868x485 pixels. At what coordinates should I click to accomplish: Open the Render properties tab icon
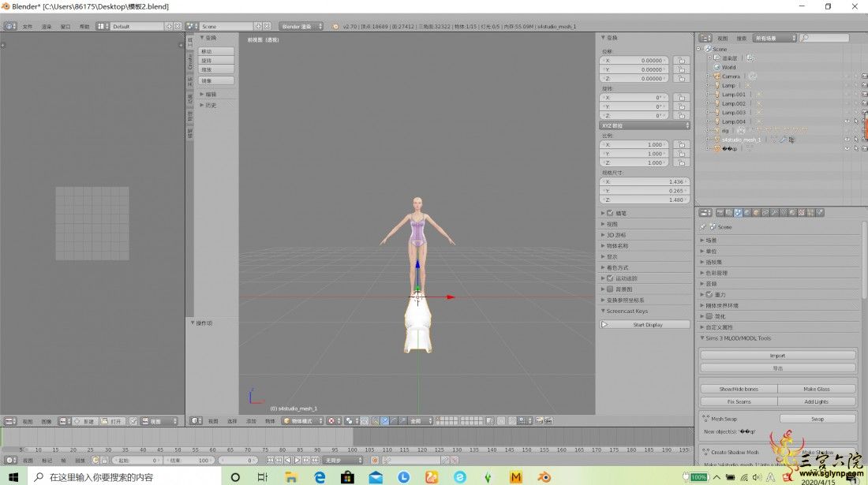[720, 212]
